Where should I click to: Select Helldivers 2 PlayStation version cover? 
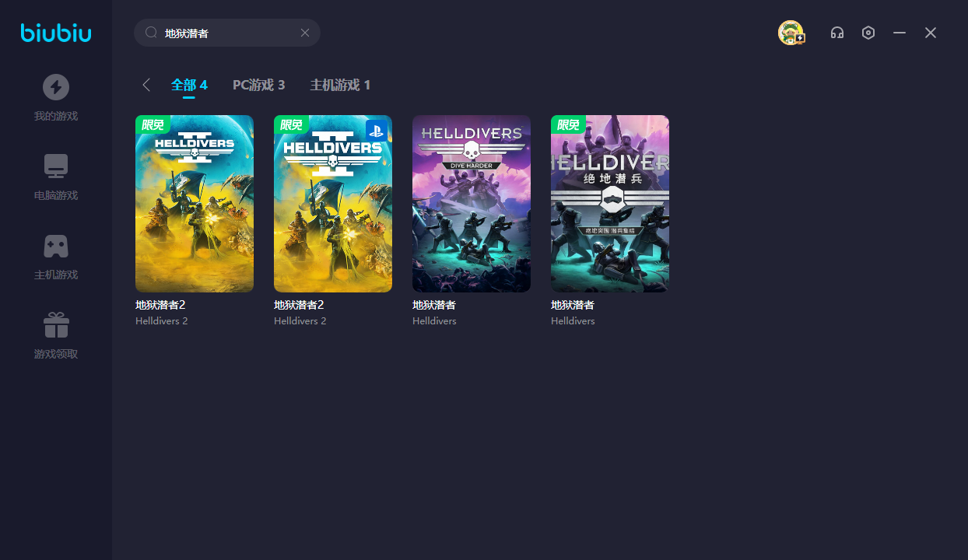[x=333, y=204]
